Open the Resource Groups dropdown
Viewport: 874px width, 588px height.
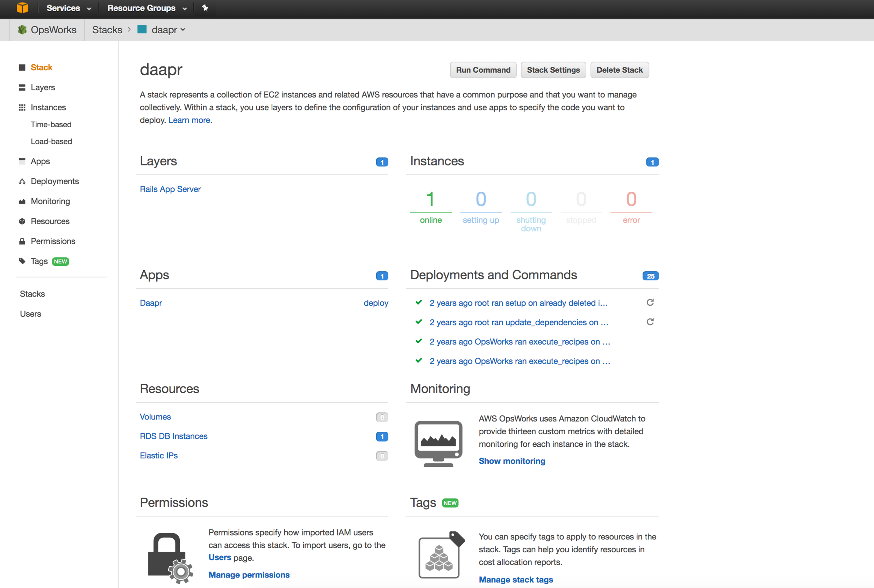(147, 8)
